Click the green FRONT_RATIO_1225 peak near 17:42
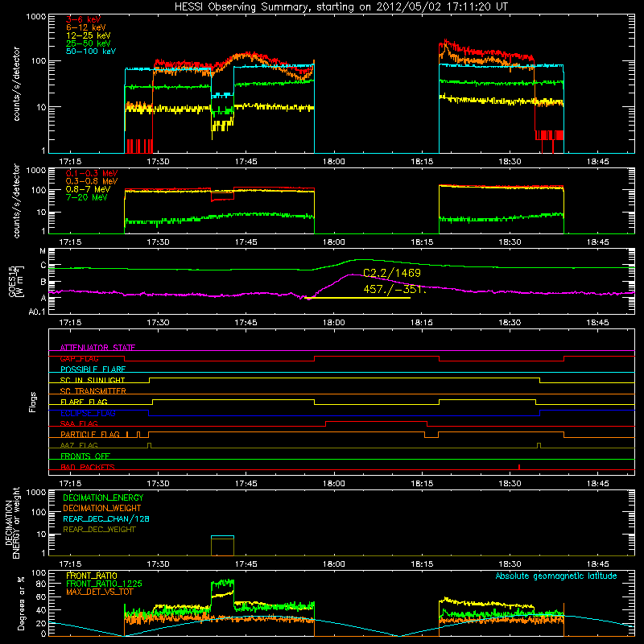The image size is (644, 644). coord(223,582)
